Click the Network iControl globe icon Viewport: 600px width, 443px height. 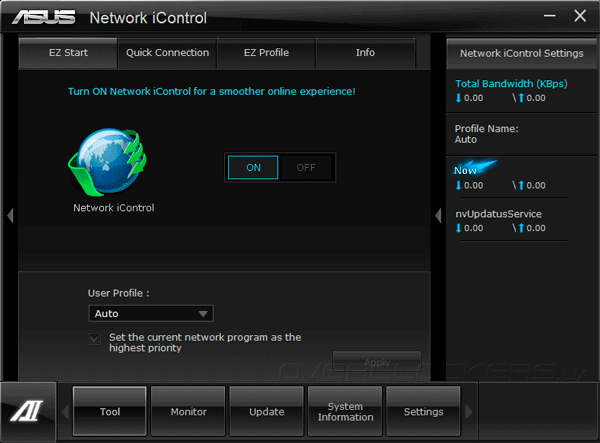[x=108, y=162]
